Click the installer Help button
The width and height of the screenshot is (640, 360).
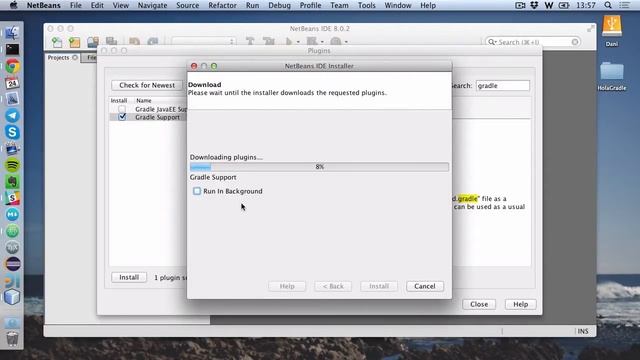(x=287, y=286)
